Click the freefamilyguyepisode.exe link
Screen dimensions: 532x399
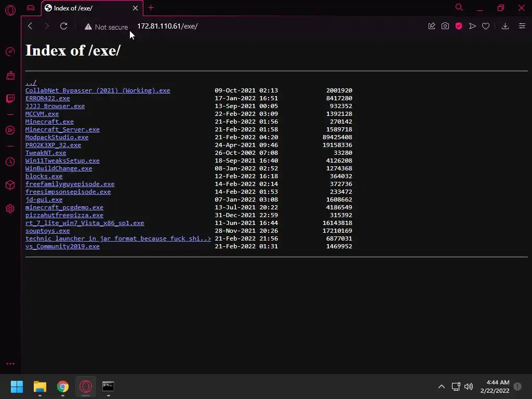pyautogui.click(x=70, y=184)
